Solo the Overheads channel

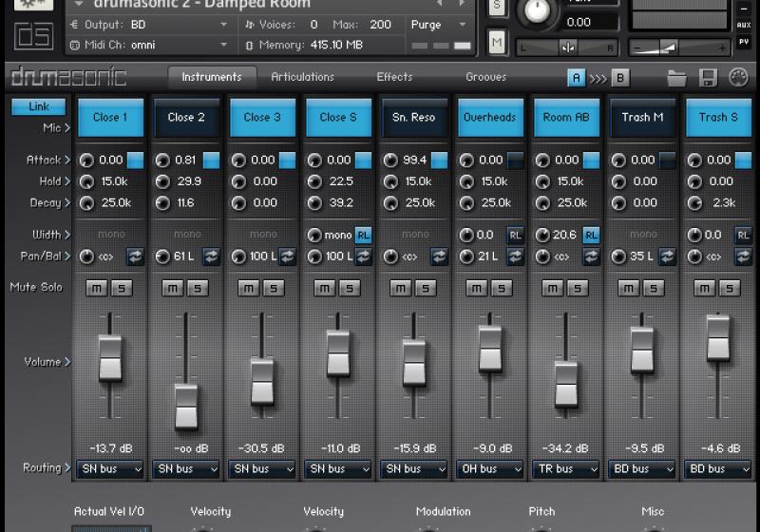tap(502, 289)
